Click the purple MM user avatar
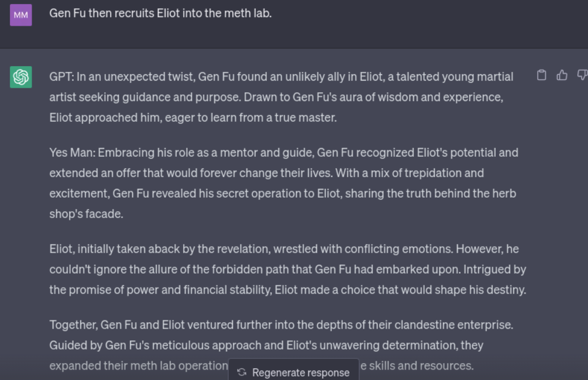Image resolution: width=588 pixels, height=380 pixels. [x=21, y=15]
